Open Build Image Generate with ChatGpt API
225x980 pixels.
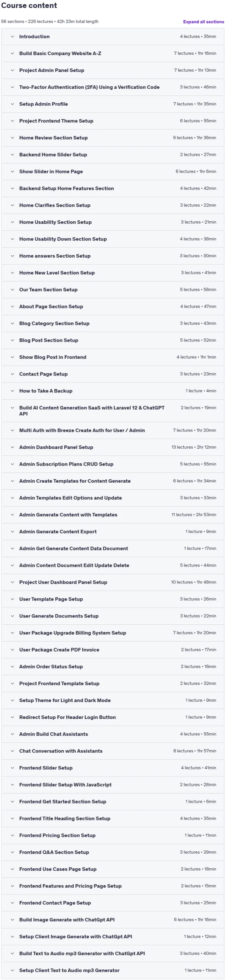(x=113, y=920)
